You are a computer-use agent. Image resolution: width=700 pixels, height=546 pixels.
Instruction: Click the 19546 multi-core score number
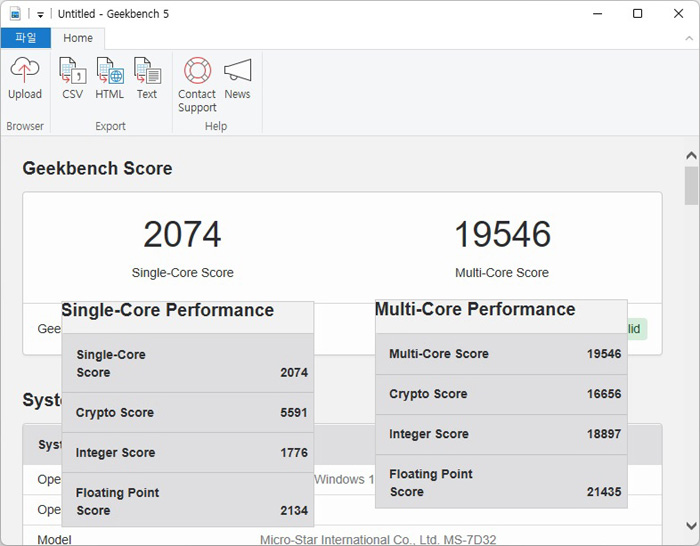pyautogui.click(x=502, y=234)
